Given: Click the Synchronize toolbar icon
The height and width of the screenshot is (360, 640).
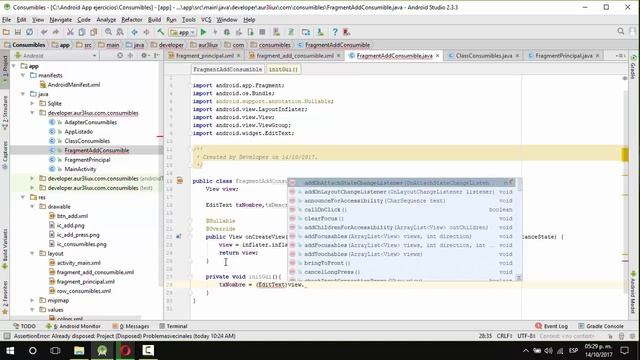Looking at the screenshot, I should pyautogui.click(x=29, y=32).
